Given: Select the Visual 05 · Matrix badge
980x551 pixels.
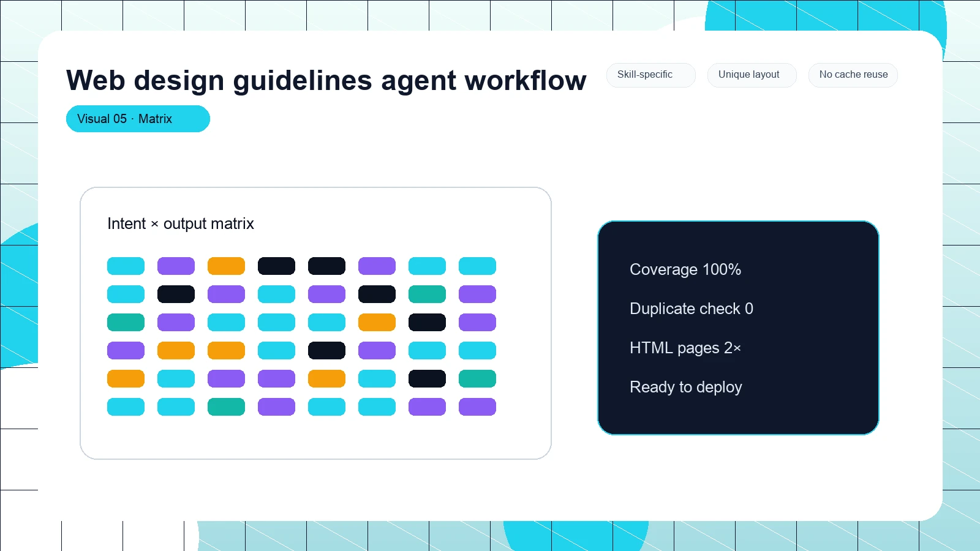Looking at the screenshot, I should tap(138, 119).
